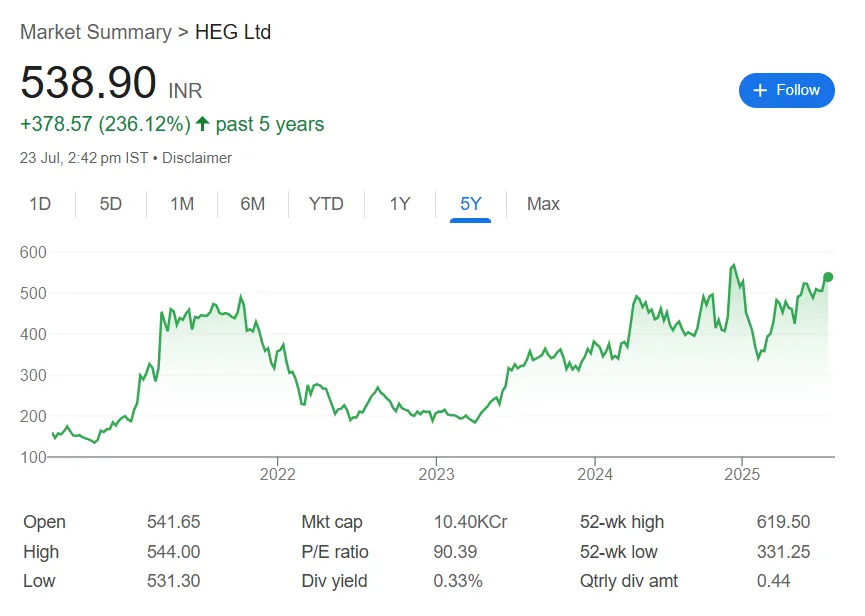
Task: Click the Qtrly div amt label
Action: 629,581
